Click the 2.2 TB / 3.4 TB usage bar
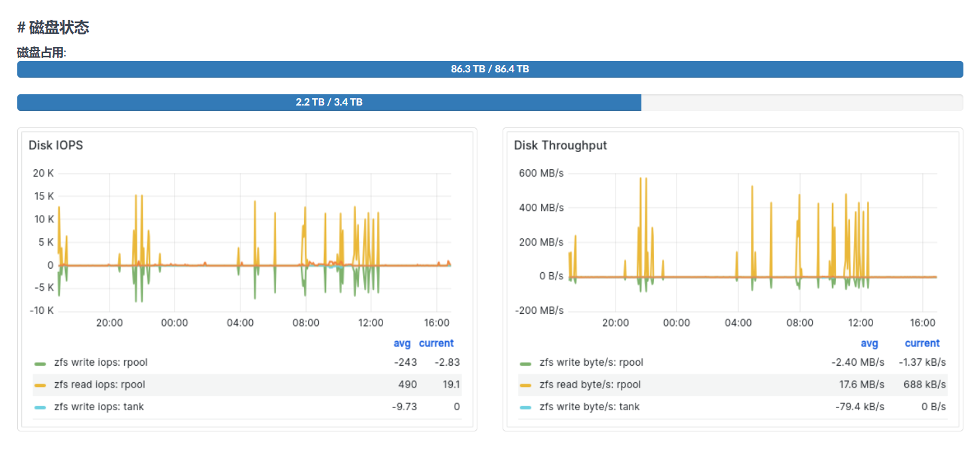This screenshot has height=450, width=980. pyautogui.click(x=490, y=102)
